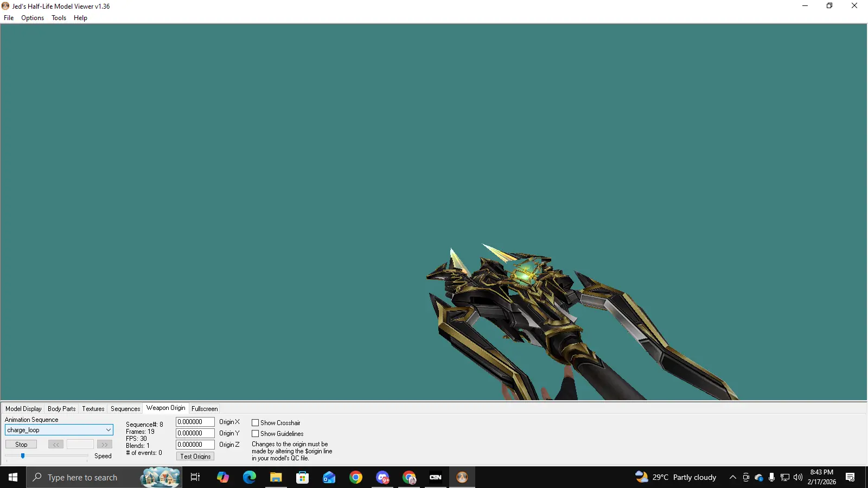The width and height of the screenshot is (868, 488).
Task: Open Task View on the taskbar
Action: coord(195,477)
